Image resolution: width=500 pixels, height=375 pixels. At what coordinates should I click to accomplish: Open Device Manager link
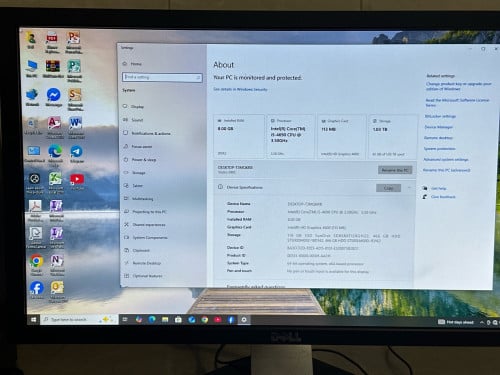439,127
